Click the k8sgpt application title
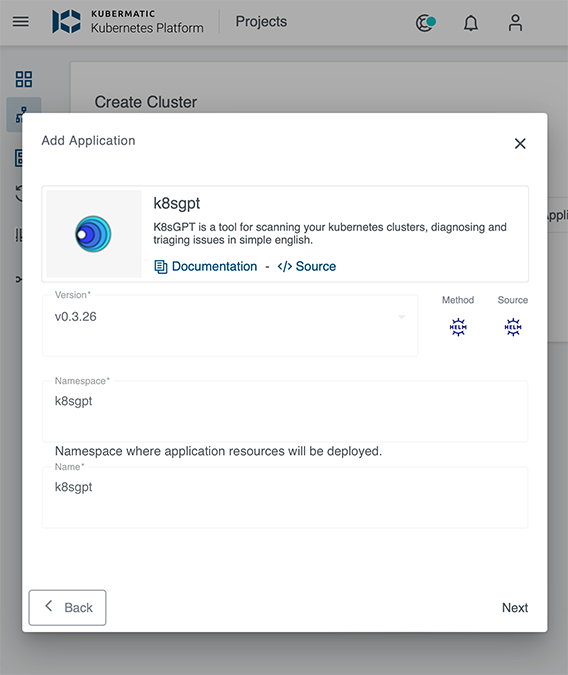This screenshot has height=675, width=568. (177, 203)
